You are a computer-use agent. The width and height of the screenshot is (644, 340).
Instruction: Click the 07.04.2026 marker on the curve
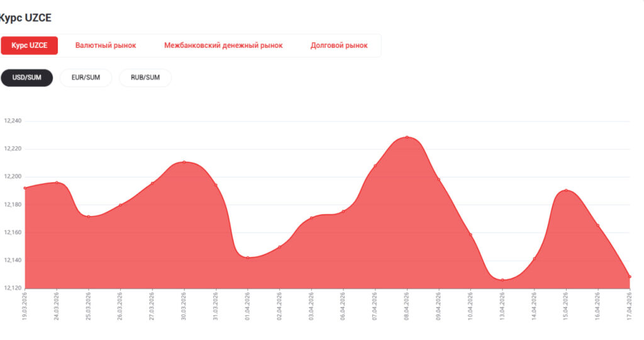coord(375,166)
